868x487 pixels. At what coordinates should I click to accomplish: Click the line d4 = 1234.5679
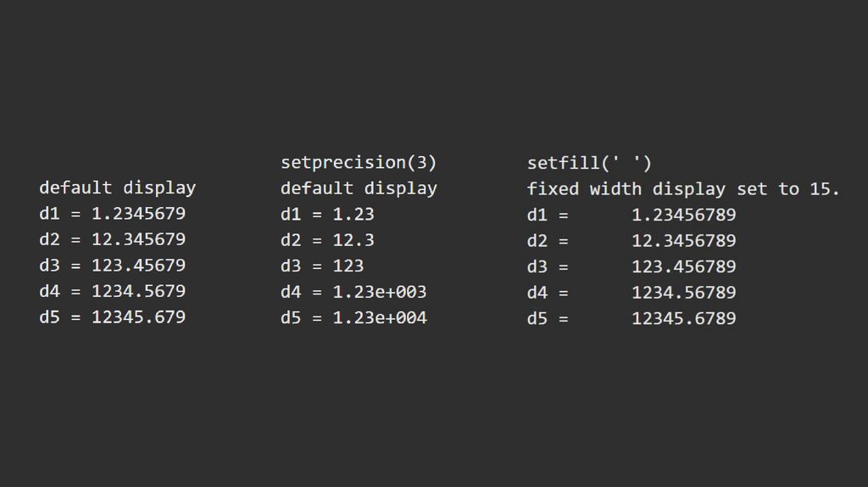[x=112, y=291]
